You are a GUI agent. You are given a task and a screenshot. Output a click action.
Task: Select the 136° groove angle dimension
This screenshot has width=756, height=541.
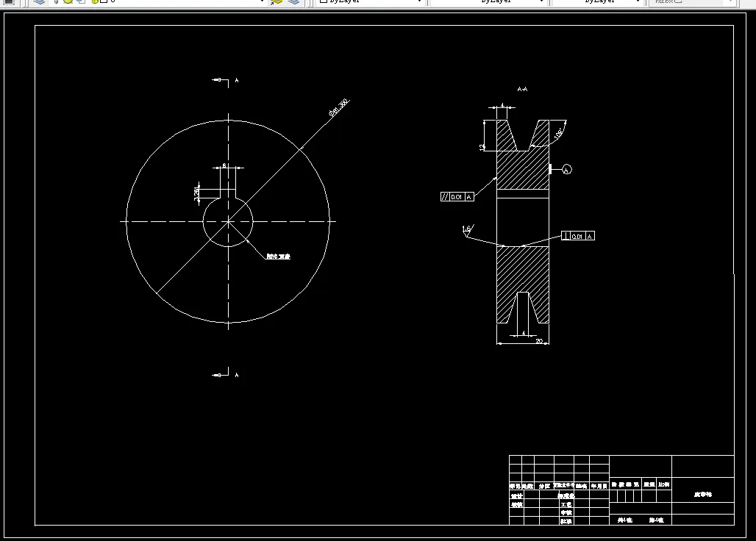(x=558, y=134)
